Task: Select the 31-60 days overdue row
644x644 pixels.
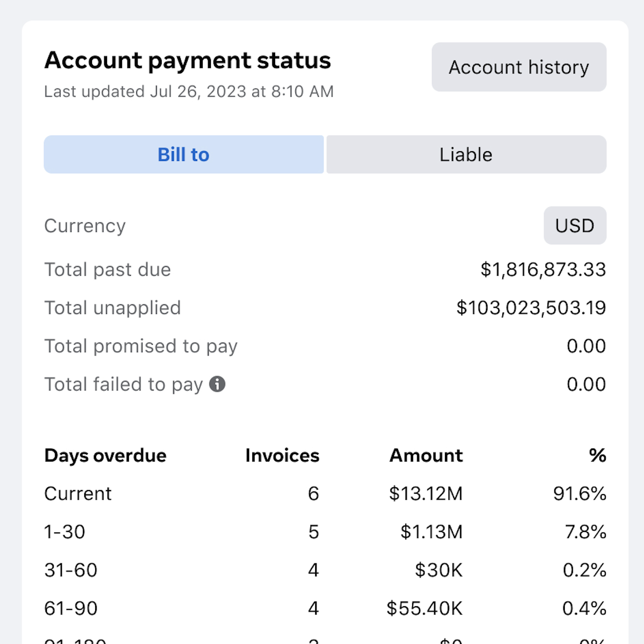Action: tap(71, 570)
